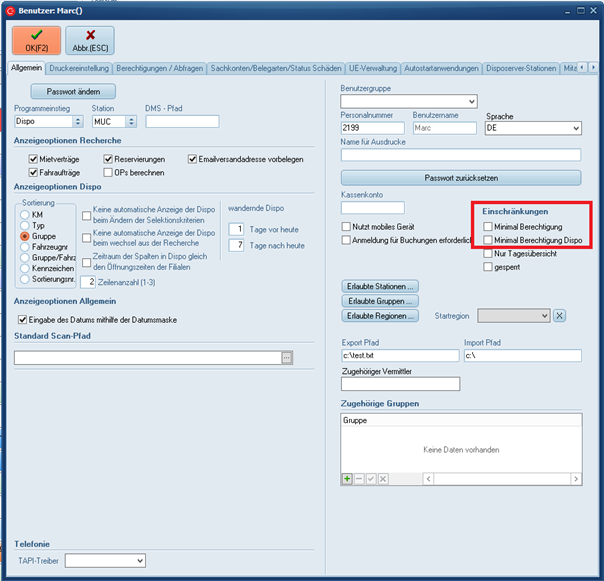The width and height of the screenshot is (604, 581).
Task: Uncheck the Mietverträge checkbox
Action: coord(22,159)
